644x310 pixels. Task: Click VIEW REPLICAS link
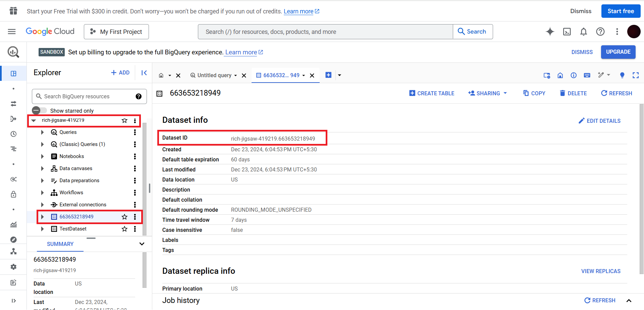coord(601,271)
